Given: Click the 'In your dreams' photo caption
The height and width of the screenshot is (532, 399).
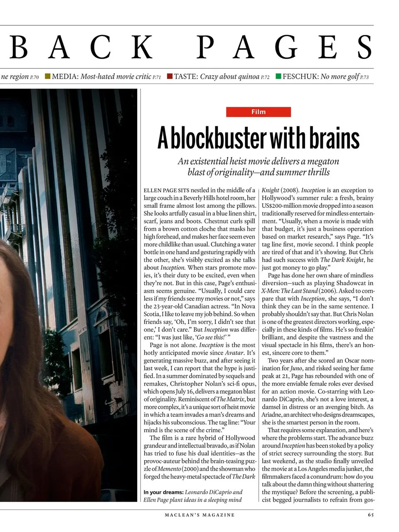Looking at the screenshot, I should (x=193, y=496).
